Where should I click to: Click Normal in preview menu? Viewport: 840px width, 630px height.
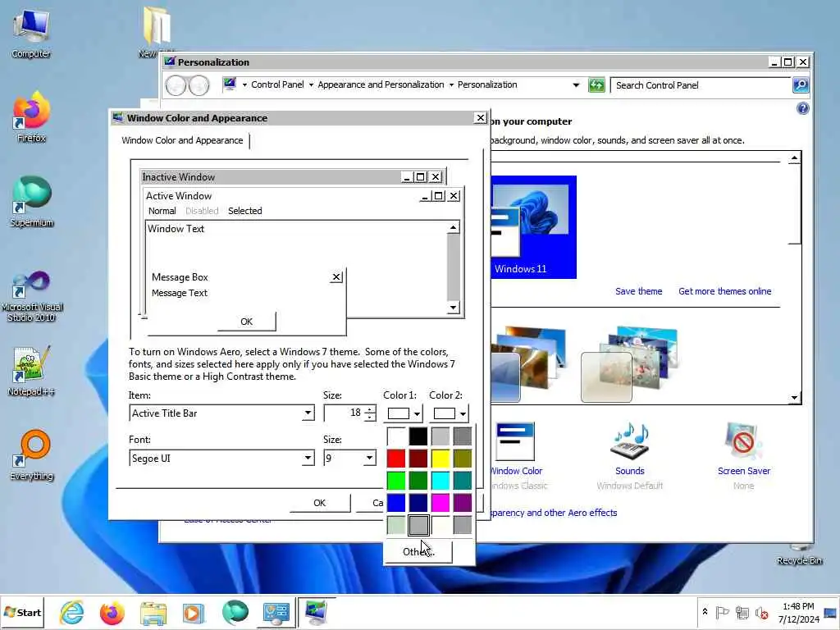click(x=162, y=211)
